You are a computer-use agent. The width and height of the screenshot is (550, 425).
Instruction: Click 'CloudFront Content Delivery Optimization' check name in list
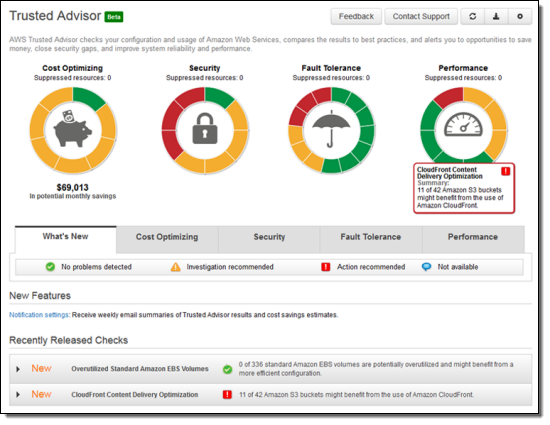point(135,395)
